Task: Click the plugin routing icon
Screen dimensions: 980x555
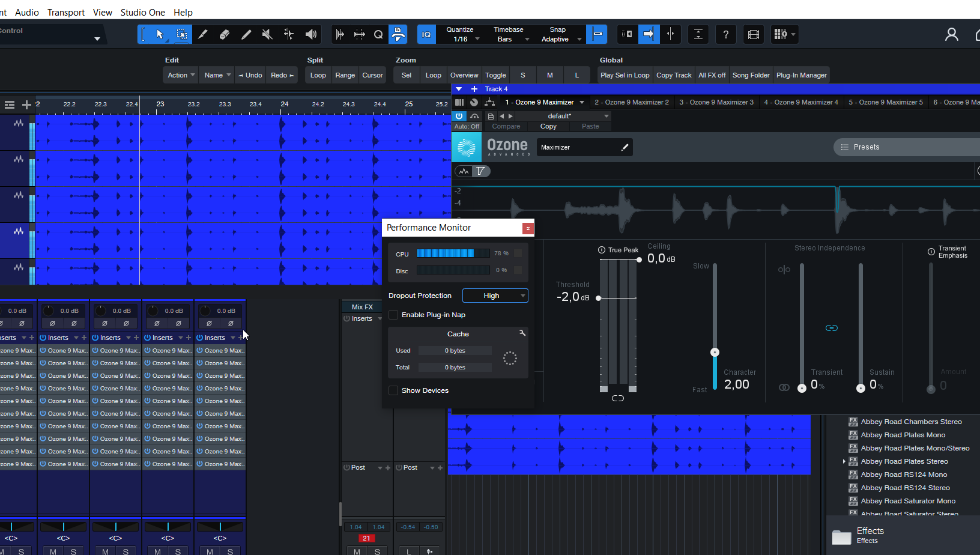Action: (x=489, y=102)
